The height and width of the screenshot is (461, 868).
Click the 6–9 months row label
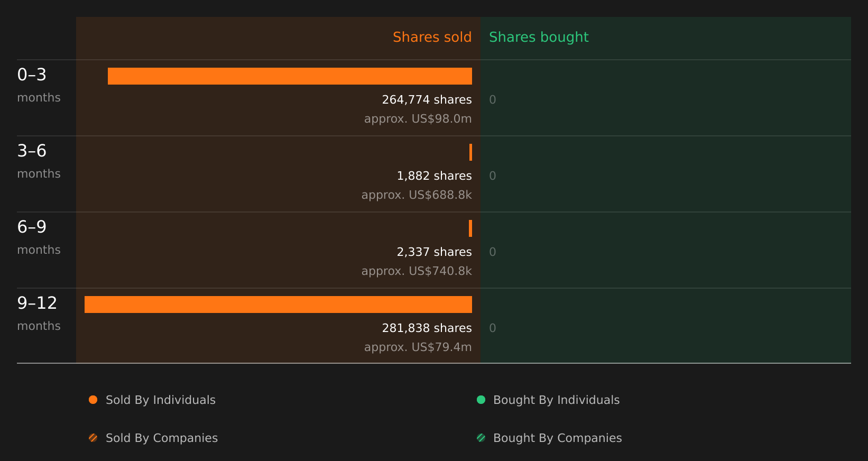[39, 237]
